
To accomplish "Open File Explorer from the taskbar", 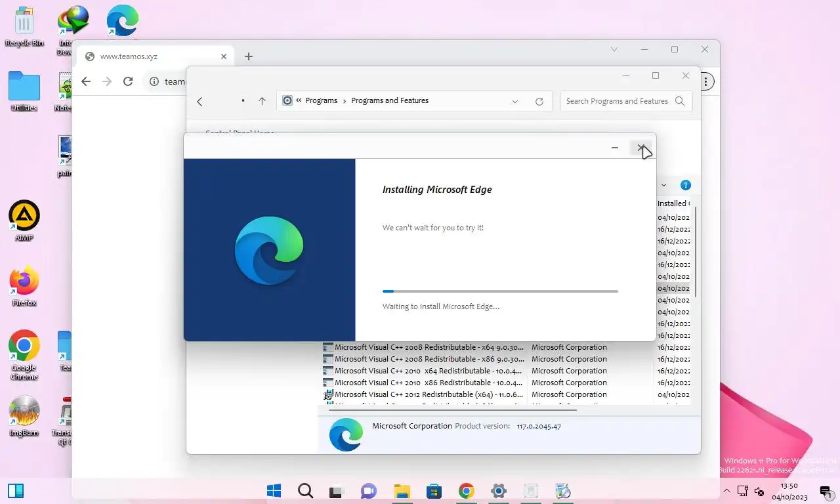I will pos(402,491).
